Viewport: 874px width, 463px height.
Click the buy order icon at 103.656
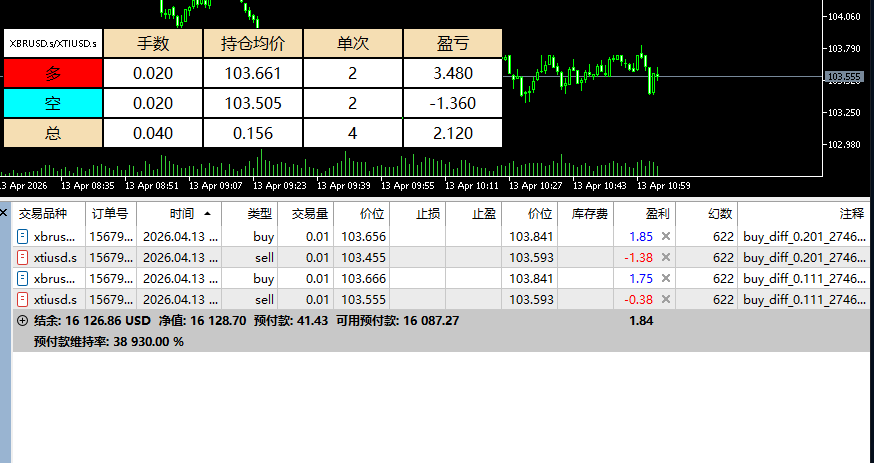point(22,237)
